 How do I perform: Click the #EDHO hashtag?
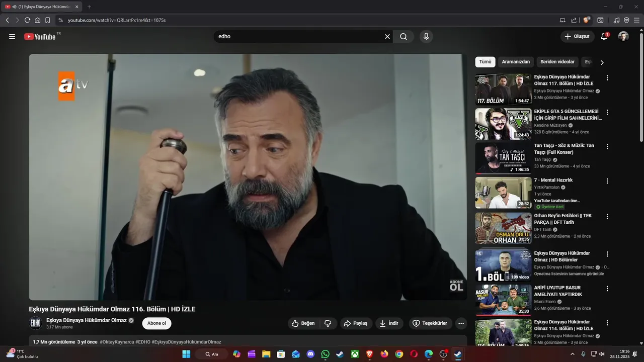143,342
